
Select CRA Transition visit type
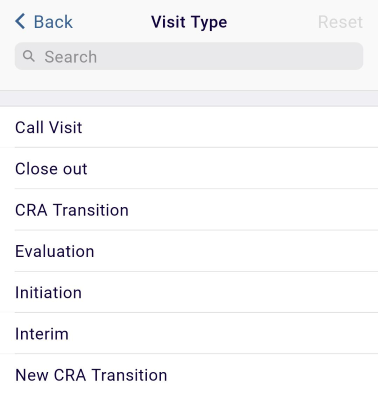point(189,210)
